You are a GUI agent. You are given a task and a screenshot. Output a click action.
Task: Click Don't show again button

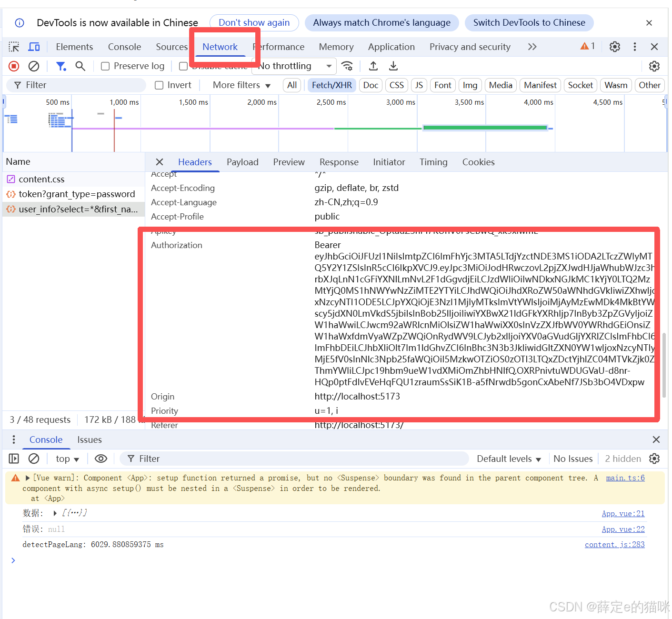tap(254, 23)
